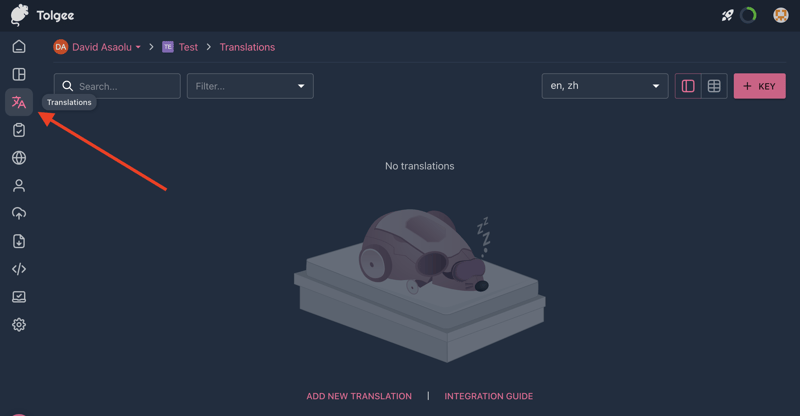Open the INTEGRATION GUIDE link

tap(488, 396)
